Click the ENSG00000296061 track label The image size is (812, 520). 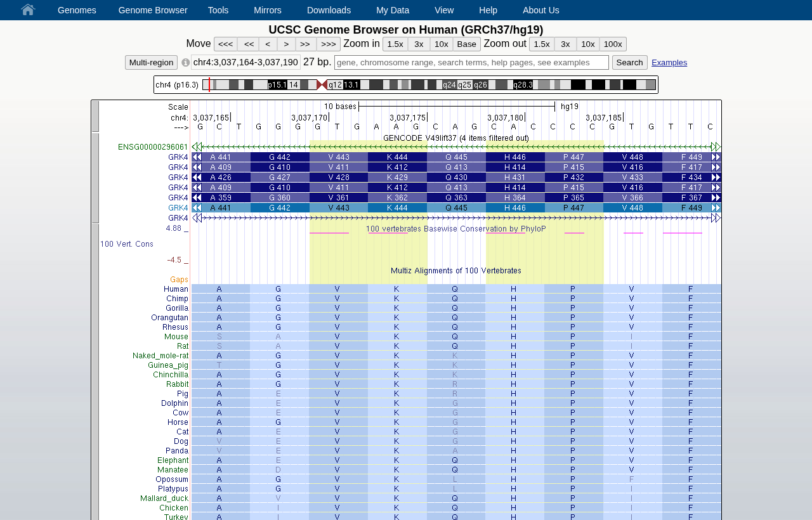pos(153,147)
